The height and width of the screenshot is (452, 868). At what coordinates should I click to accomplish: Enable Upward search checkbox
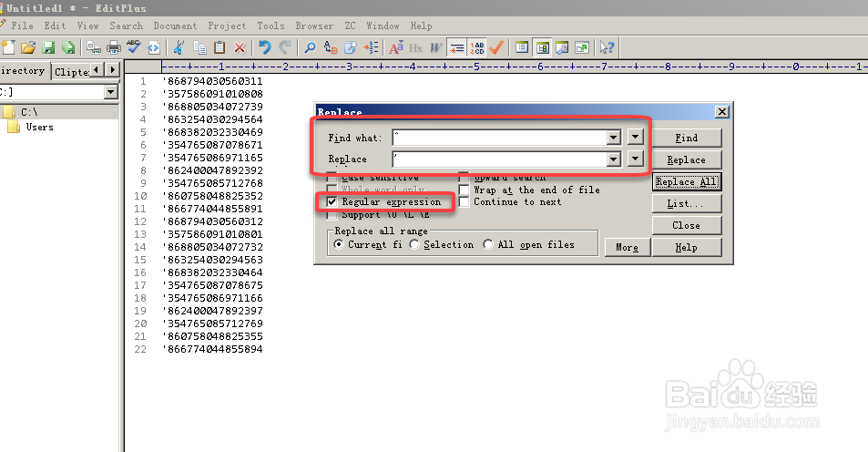pyautogui.click(x=464, y=178)
